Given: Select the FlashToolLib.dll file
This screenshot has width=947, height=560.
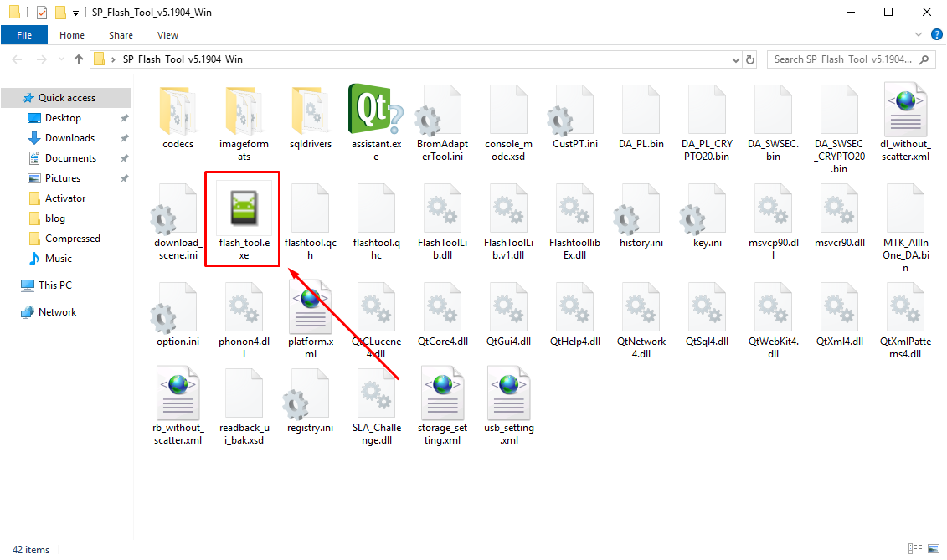Looking at the screenshot, I should coord(442,223).
